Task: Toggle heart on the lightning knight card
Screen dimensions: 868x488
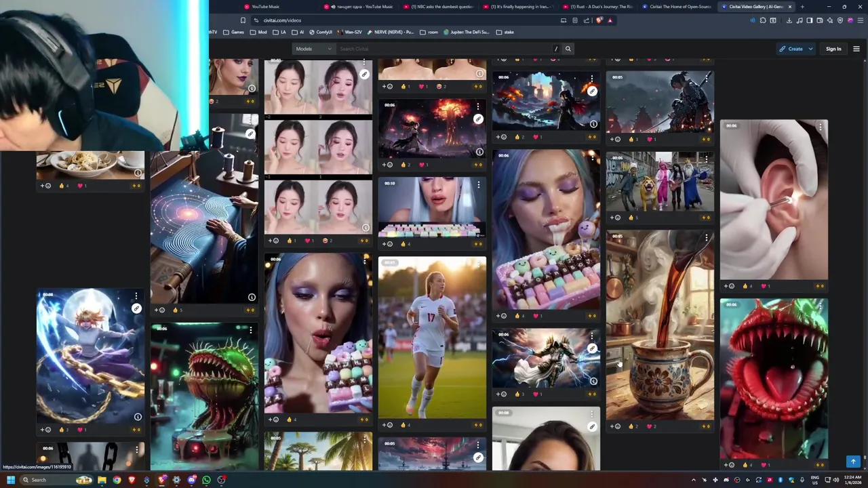Action: (x=537, y=394)
